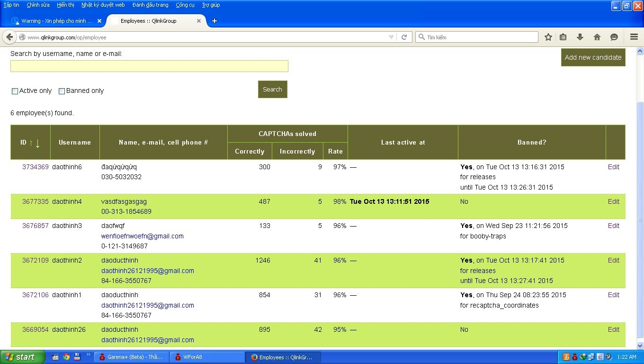Bookmark this page with the star icon
Image resolution: width=644 pixels, height=364 pixels.
click(x=548, y=37)
